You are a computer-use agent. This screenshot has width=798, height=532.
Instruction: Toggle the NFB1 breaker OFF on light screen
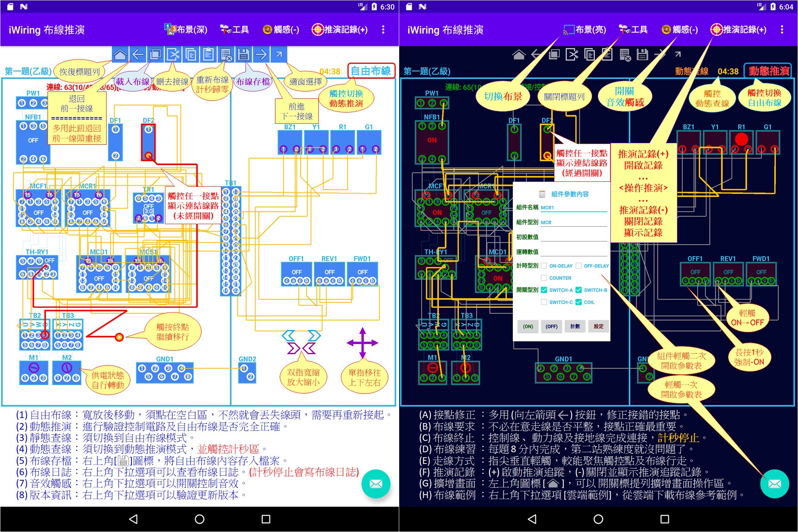point(33,140)
